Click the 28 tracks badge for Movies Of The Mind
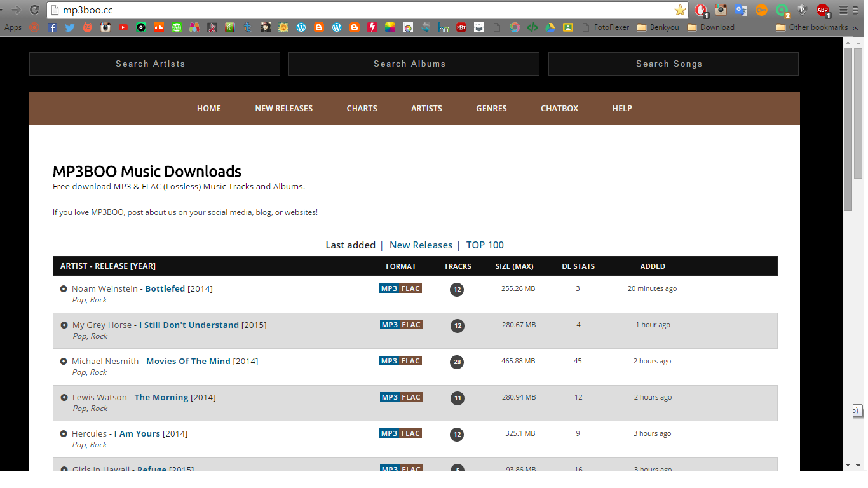Viewport: 868px width, 488px height. coord(457,362)
